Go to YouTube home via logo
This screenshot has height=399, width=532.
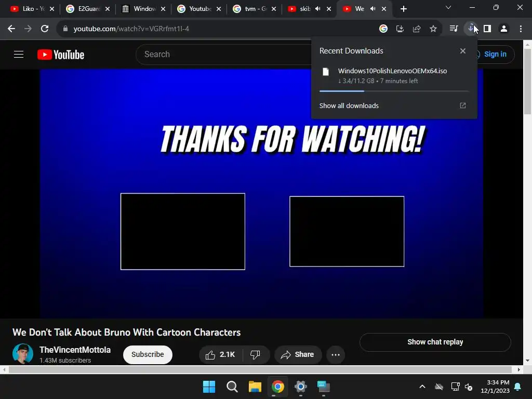tap(61, 55)
